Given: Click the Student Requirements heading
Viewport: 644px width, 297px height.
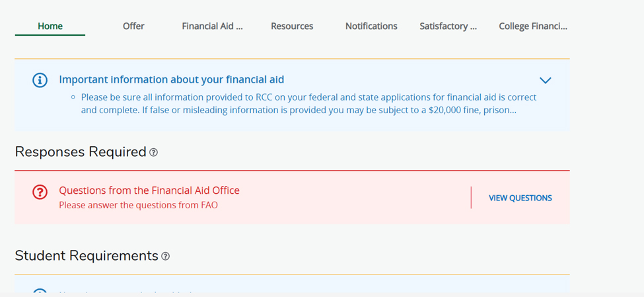Looking at the screenshot, I should pos(87,256).
